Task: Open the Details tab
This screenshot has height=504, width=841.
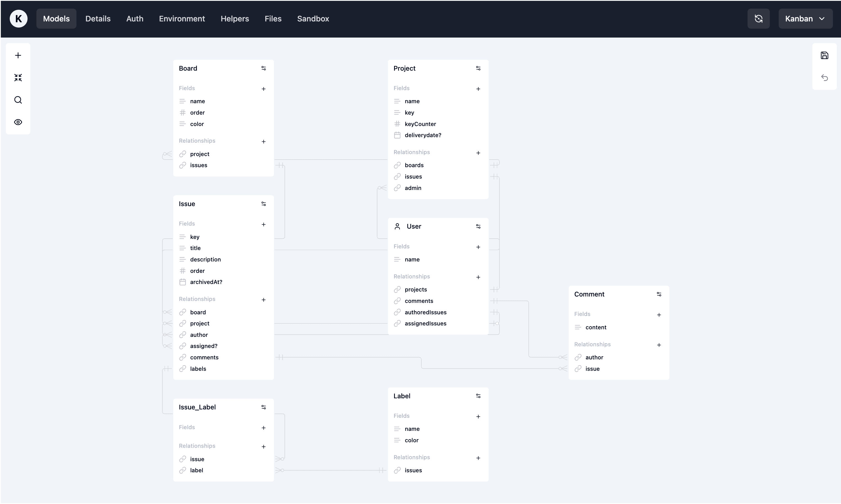Action: [x=98, y=19]
